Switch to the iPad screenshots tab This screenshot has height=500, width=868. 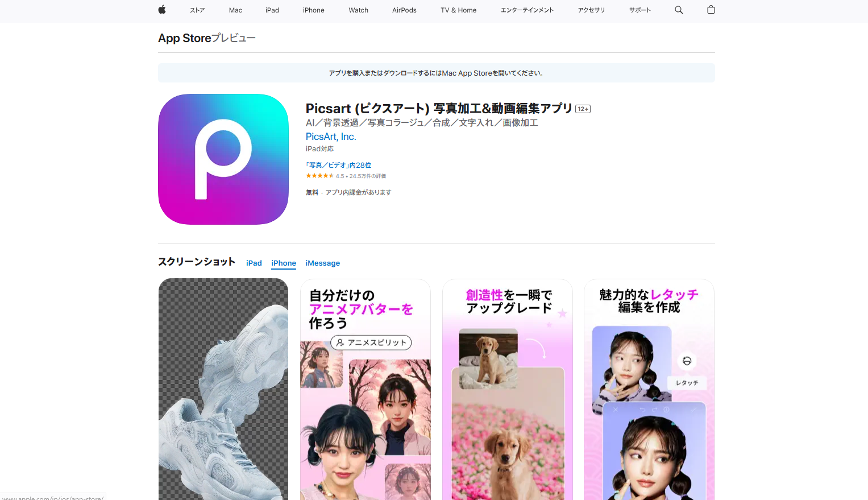pyautogui.click(x=254, y=263)
